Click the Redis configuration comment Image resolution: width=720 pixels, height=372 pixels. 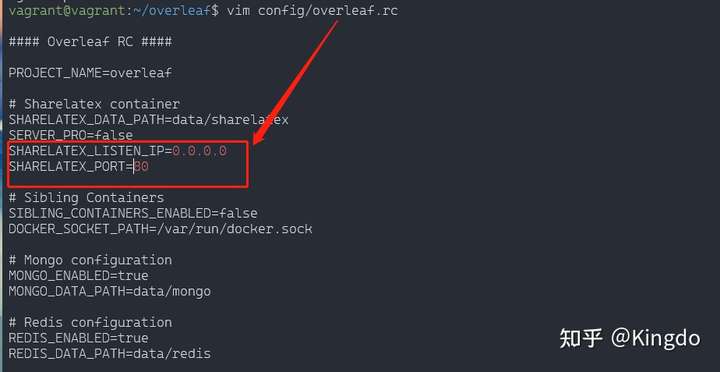90,322
